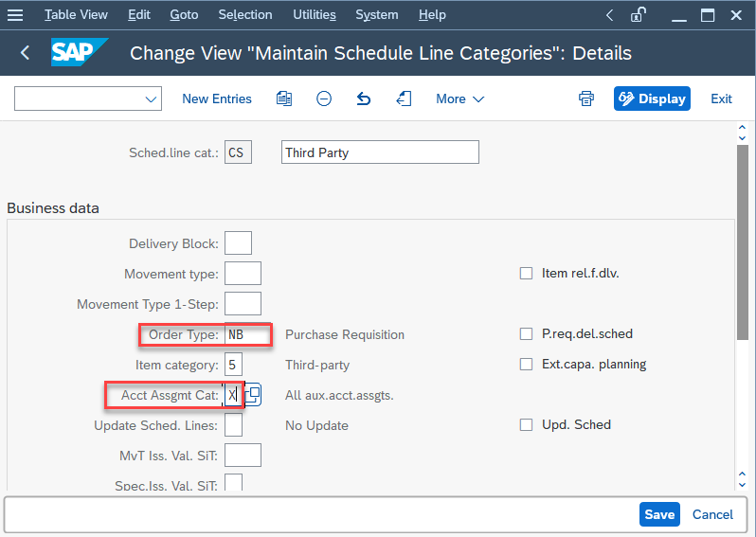Screen dimensions: 756x537
Task: Open the Goto menu
Action: (x=184, y=15)
